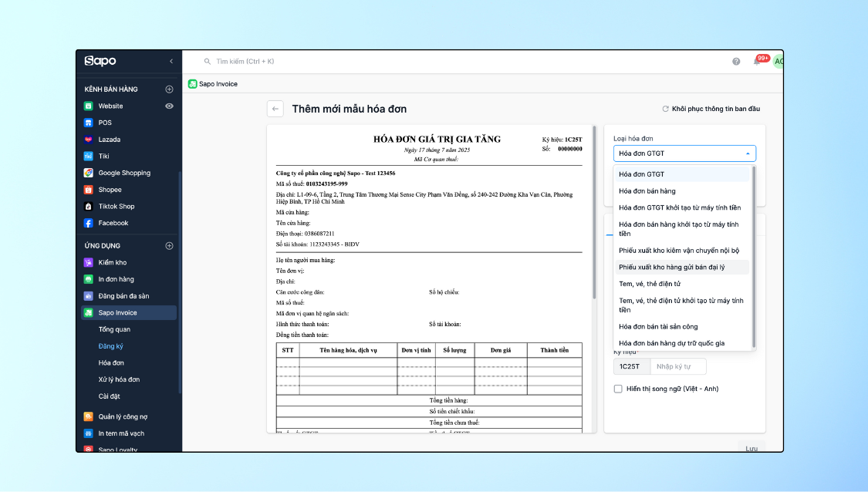The width and height of the screenshot is (868, 492).
Task: Open the Kiểm kho app icon
Action: pos(88,262)
